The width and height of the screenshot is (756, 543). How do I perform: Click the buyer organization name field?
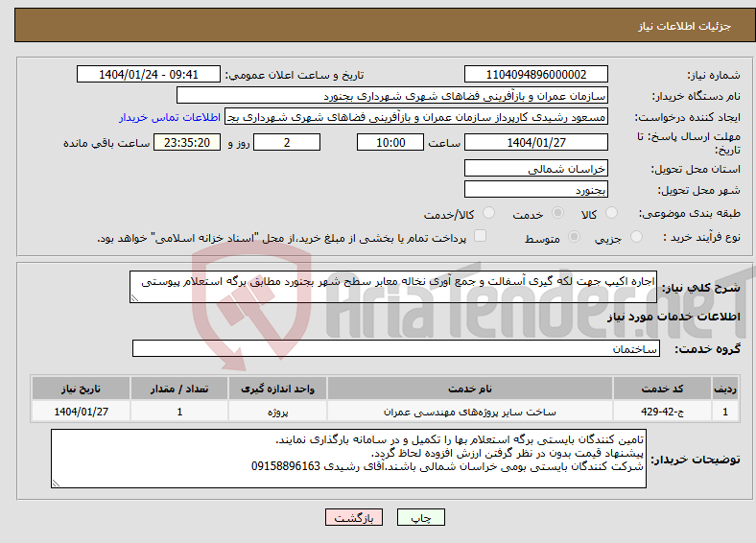tap(392, 96)
